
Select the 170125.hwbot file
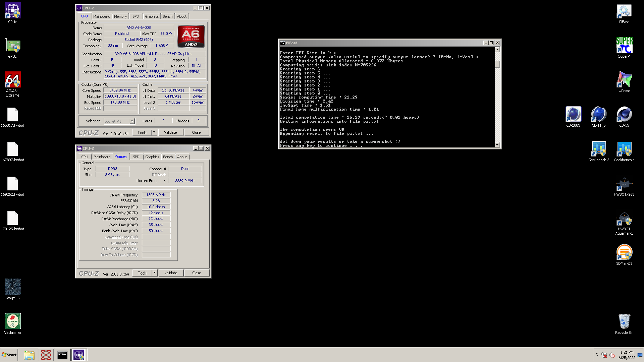[12, 221]
